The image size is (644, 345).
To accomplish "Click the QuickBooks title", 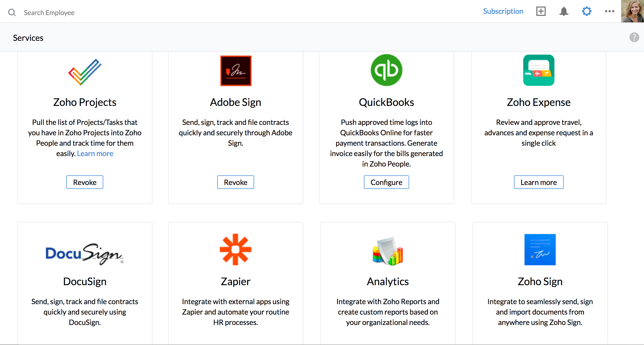I will (x=386, y=102).
